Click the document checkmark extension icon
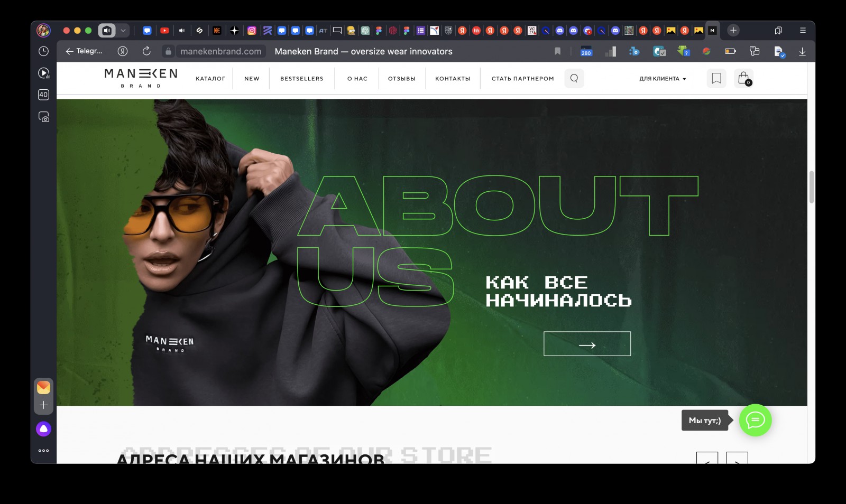 pos(779,51)
